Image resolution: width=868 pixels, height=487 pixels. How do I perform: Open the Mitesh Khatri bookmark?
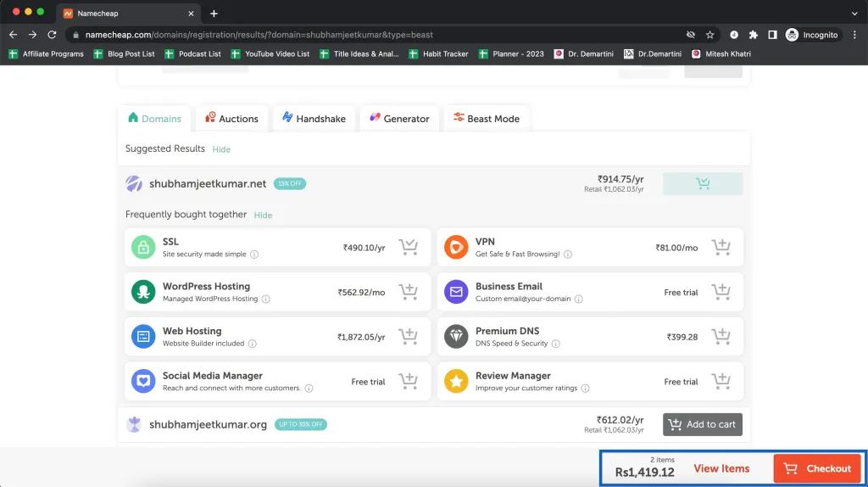(x=721, y=53)
